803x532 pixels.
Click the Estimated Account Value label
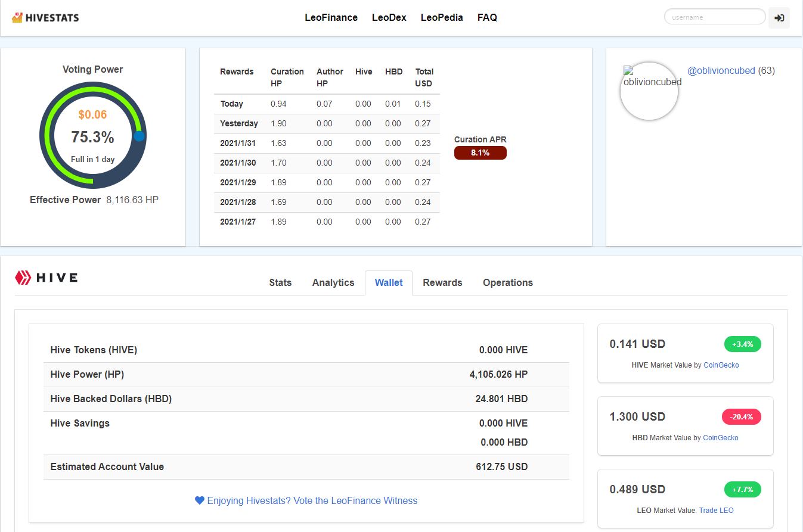pos(107,466)
